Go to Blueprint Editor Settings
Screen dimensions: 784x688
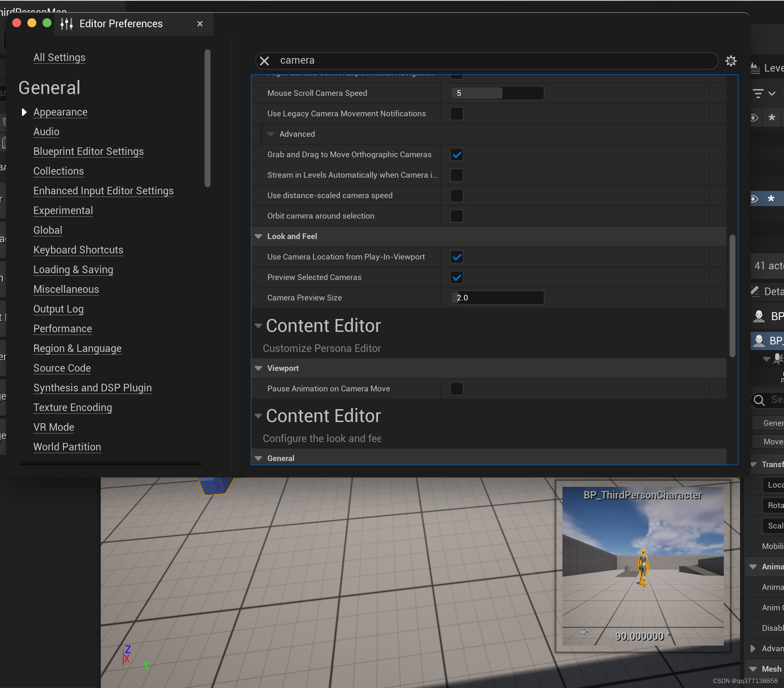click(89, 151)
